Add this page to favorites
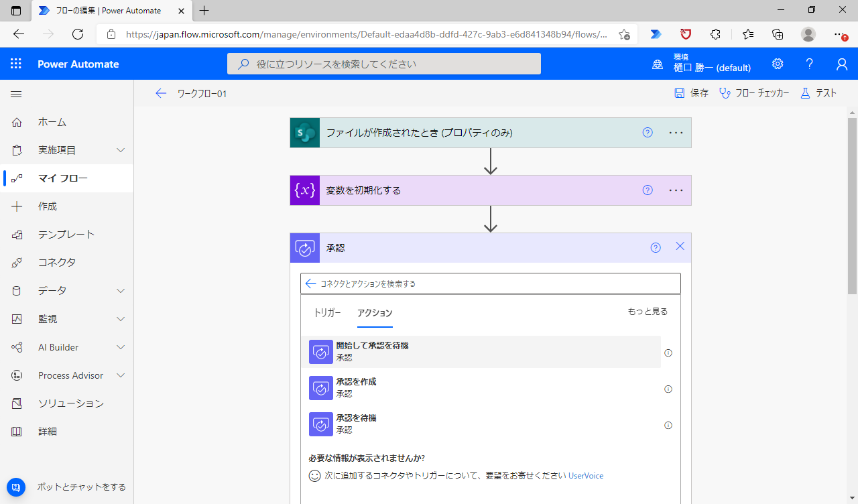The height and width of the screenshot is (504, 858). coord(624,34)
